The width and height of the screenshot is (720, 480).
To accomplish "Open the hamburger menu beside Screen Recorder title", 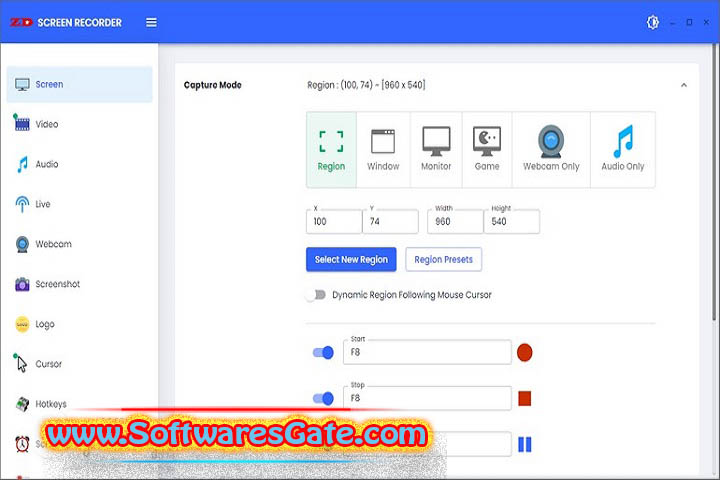I will pos(151,23).
